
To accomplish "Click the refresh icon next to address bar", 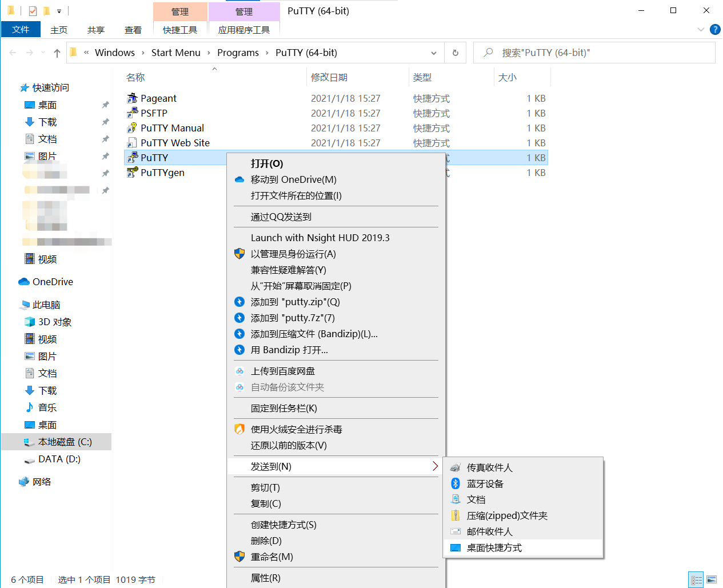I will pos(456,53).
